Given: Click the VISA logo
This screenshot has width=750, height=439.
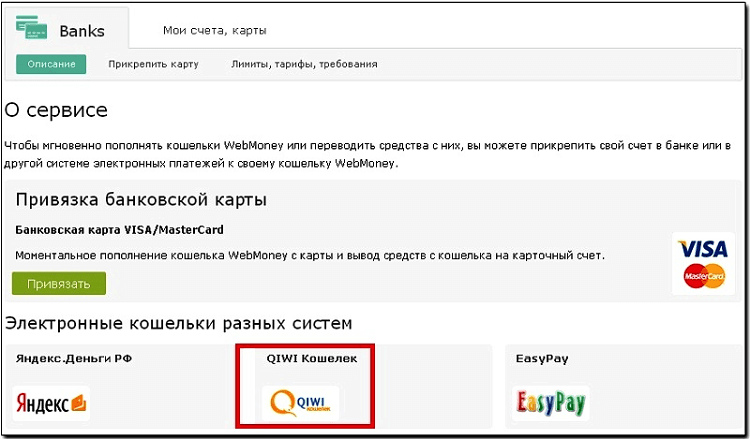Looking at the screenshot, I should [703, 249].
